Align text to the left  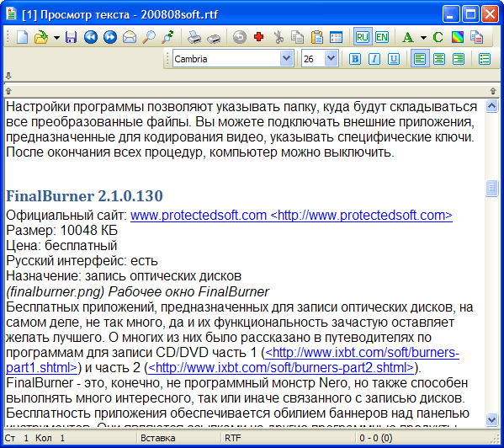(420, 59)
